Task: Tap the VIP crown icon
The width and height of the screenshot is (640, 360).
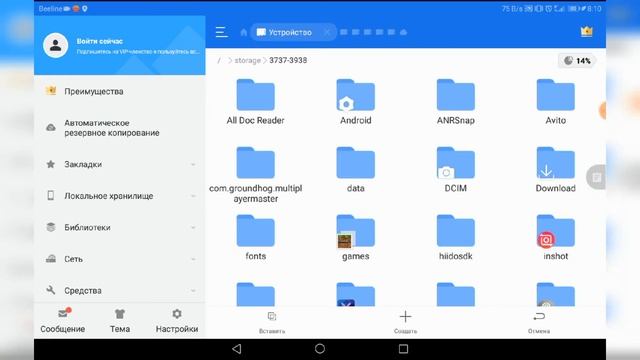Action: point(587,31)
